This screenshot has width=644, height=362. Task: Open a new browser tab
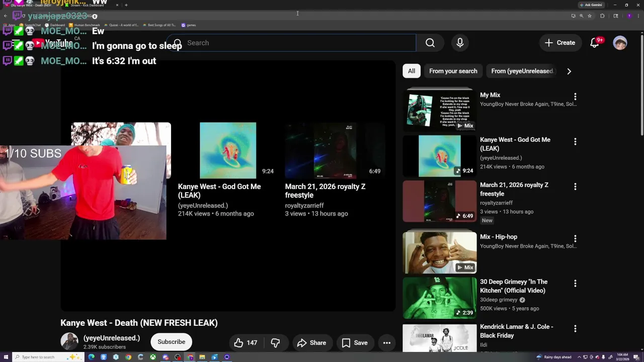coord(126,5)
